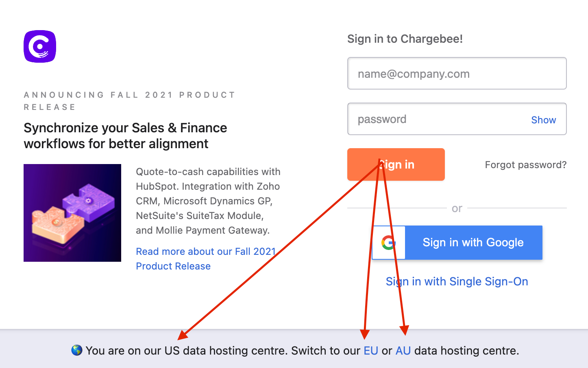
Task: Focus the name@company.com email field
Action: (457, 74)
